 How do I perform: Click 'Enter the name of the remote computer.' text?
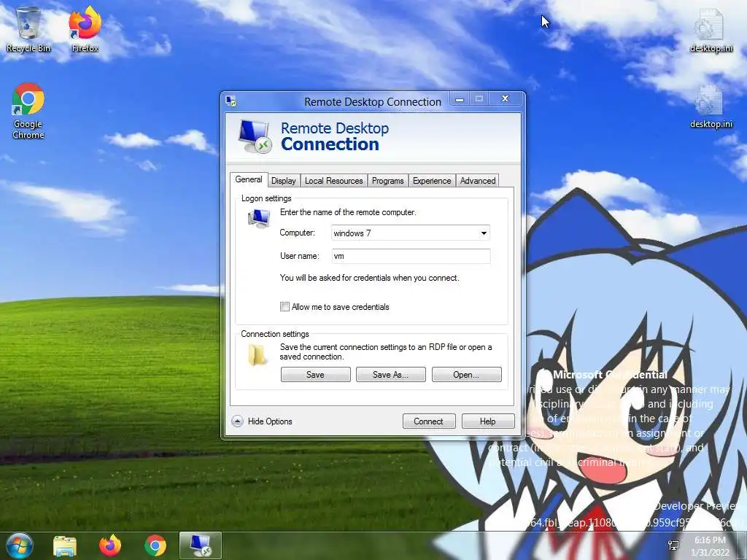click(x=348, y=212)
